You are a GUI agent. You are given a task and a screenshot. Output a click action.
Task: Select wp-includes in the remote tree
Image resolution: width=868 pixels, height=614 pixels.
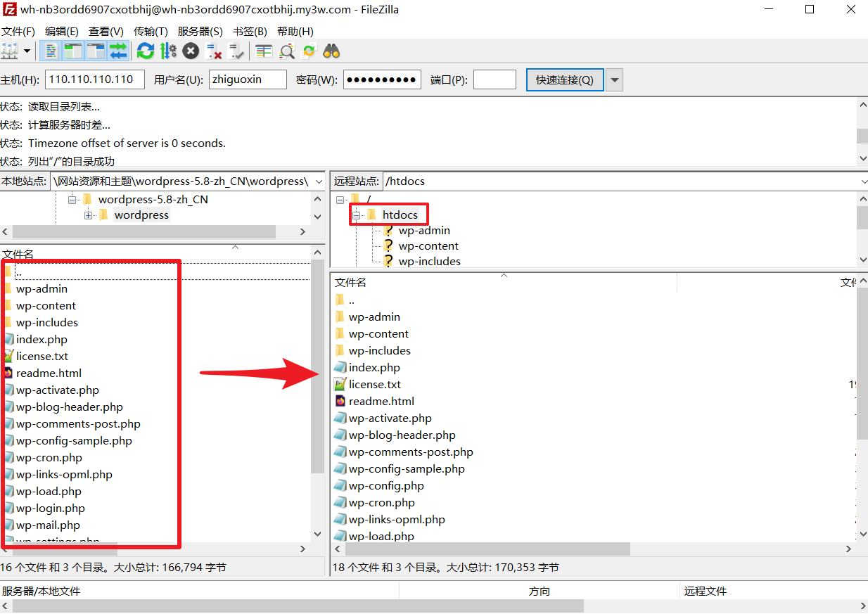tap(430, 262)
